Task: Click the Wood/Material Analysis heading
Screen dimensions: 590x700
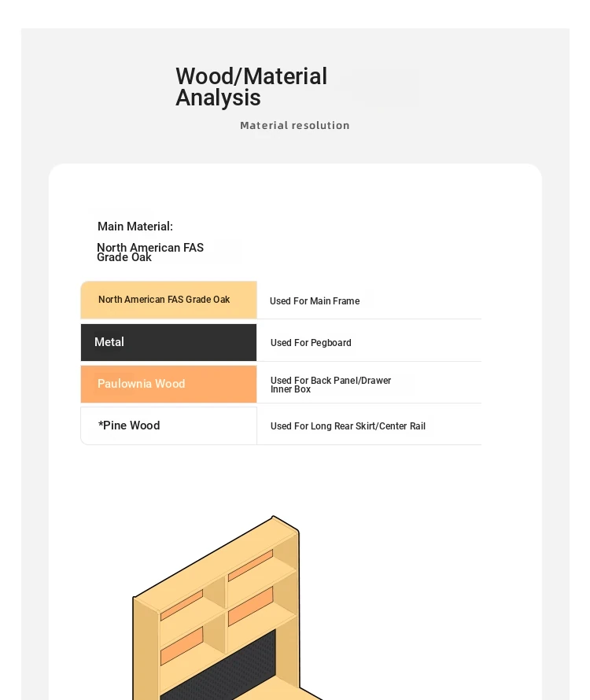Action: tap(251, 87)
